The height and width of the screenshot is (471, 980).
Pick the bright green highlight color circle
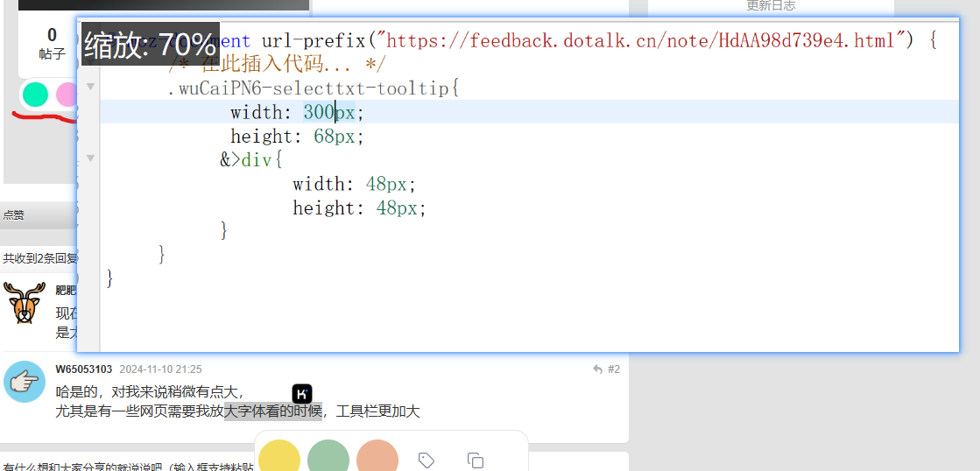click(x=35, y=95)
